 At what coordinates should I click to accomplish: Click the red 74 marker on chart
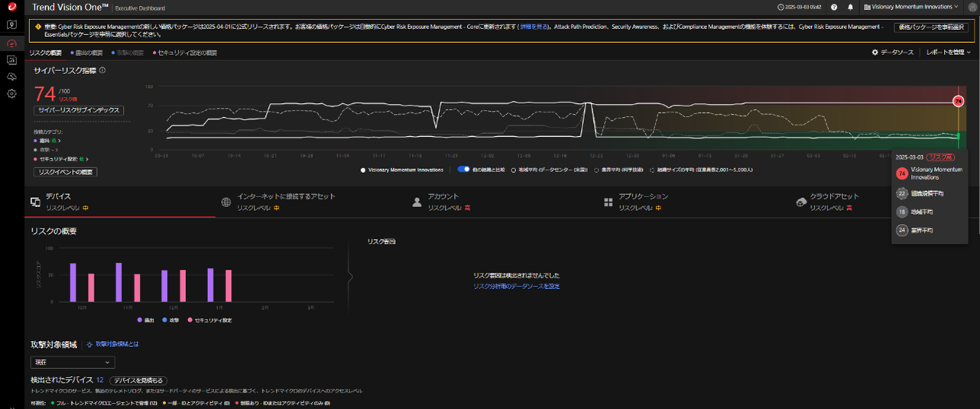958,101
